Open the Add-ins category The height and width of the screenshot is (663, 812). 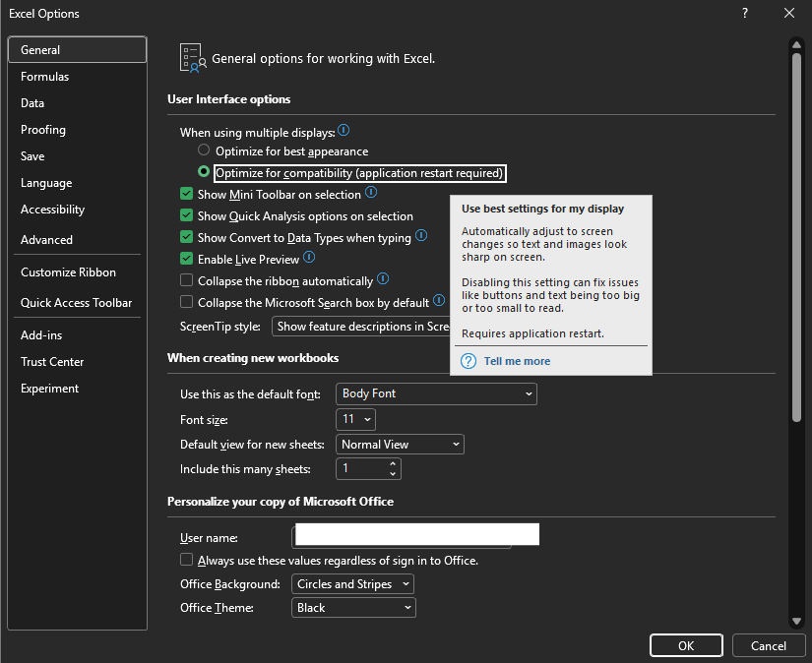(x=77, y=335)
